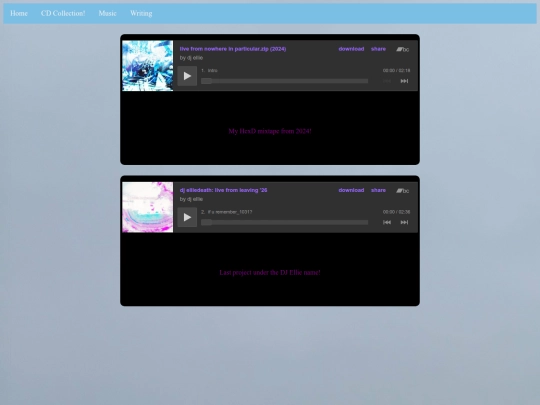Click the '00:00 / 02:36' time display

tap(396, 212)
